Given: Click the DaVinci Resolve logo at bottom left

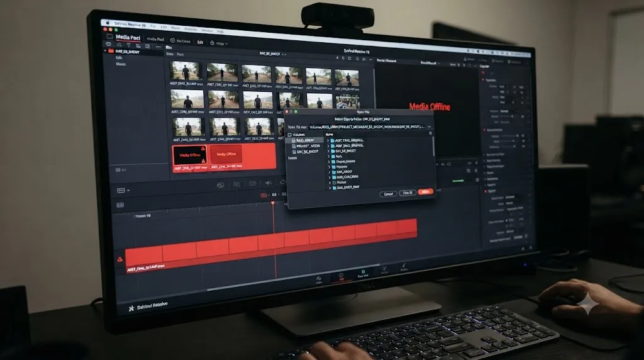Looking at the screenshot, I should [x=148, y=306].
